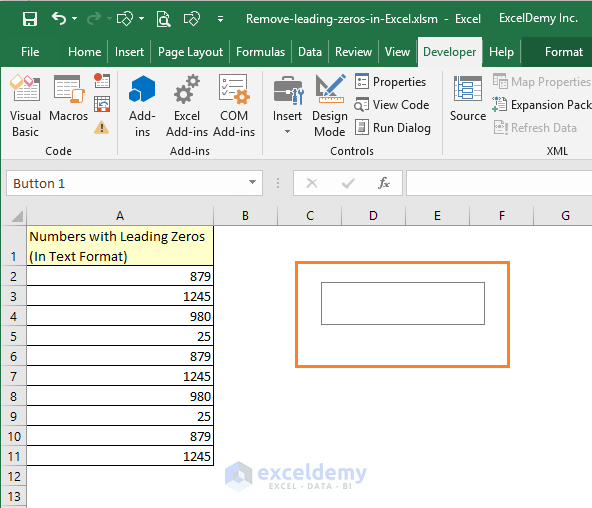Viewport: 592px width, 508px height.
Task: Open Print Preview icon in Quick Access toolbar
Action: click(x=163, y=19)
